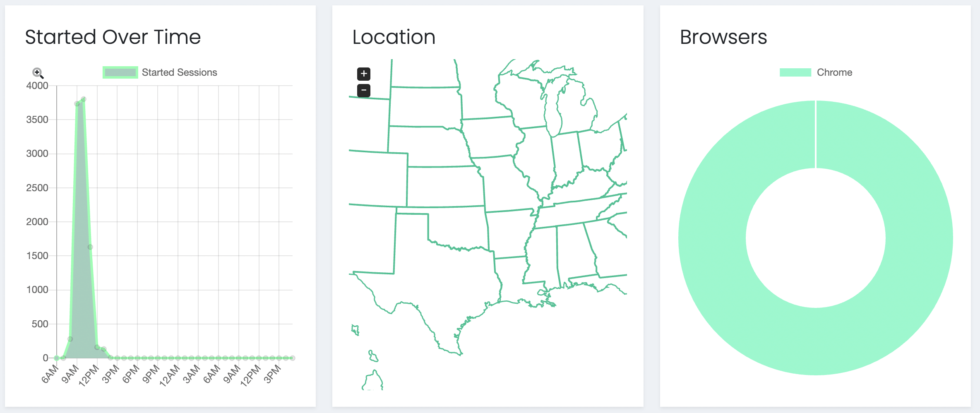Click the magnifier zoom icon on the sessions chart
This screenshot has width=980, height=413.
[38, 73]
